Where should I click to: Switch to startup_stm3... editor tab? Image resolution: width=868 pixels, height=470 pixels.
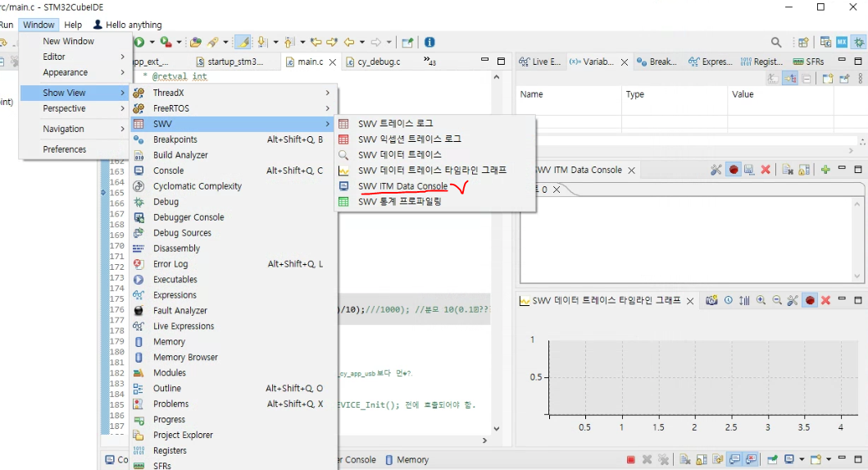point(229,62)
